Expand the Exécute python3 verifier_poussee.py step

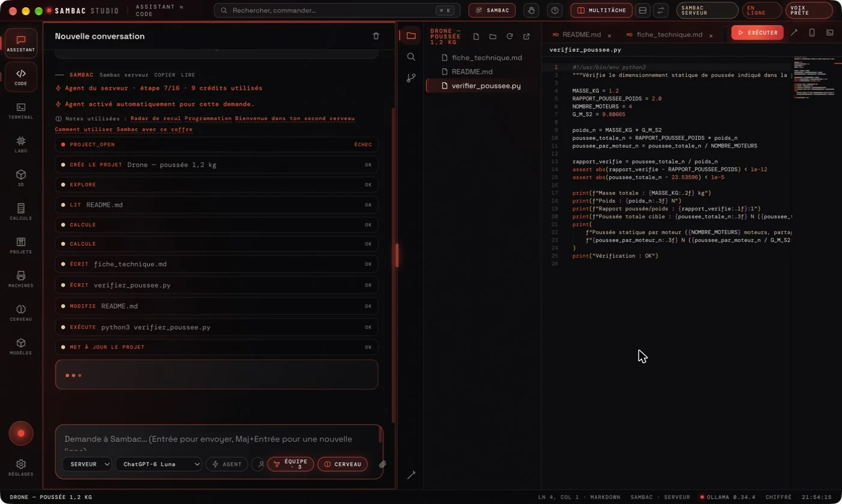(x=217, y=327)
